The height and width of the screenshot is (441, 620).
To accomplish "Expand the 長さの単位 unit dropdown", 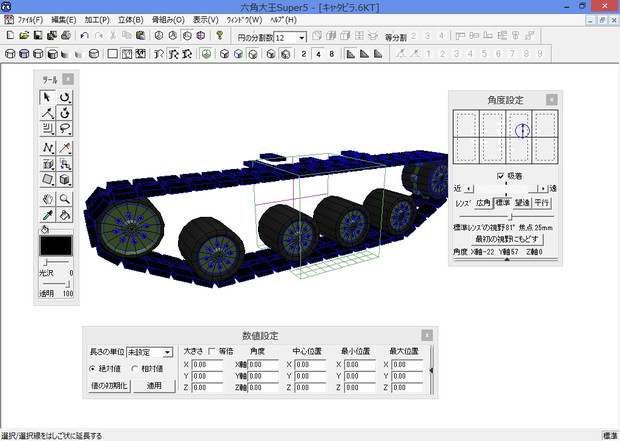I will click(x=168, y=353).
